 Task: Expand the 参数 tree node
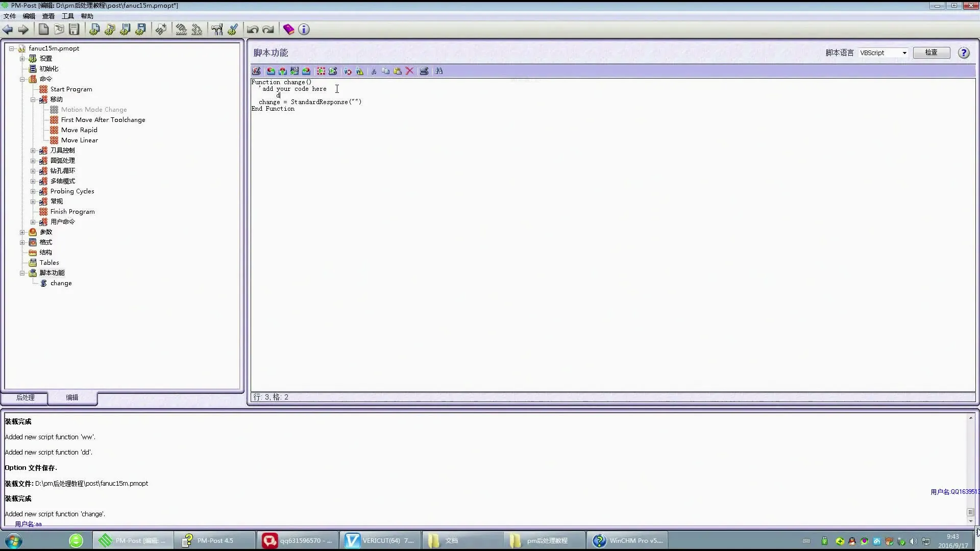coord(22,232)
